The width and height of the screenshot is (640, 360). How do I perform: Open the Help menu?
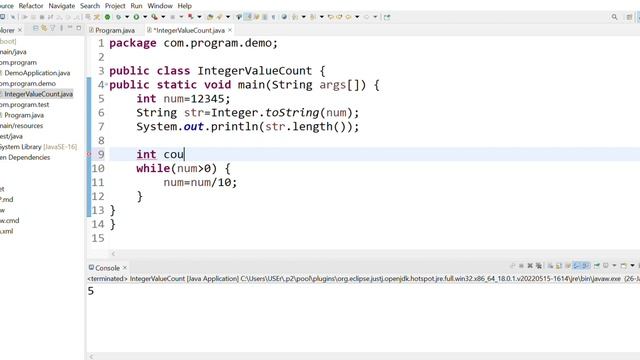pyautogui.click(x=184, y=6)
